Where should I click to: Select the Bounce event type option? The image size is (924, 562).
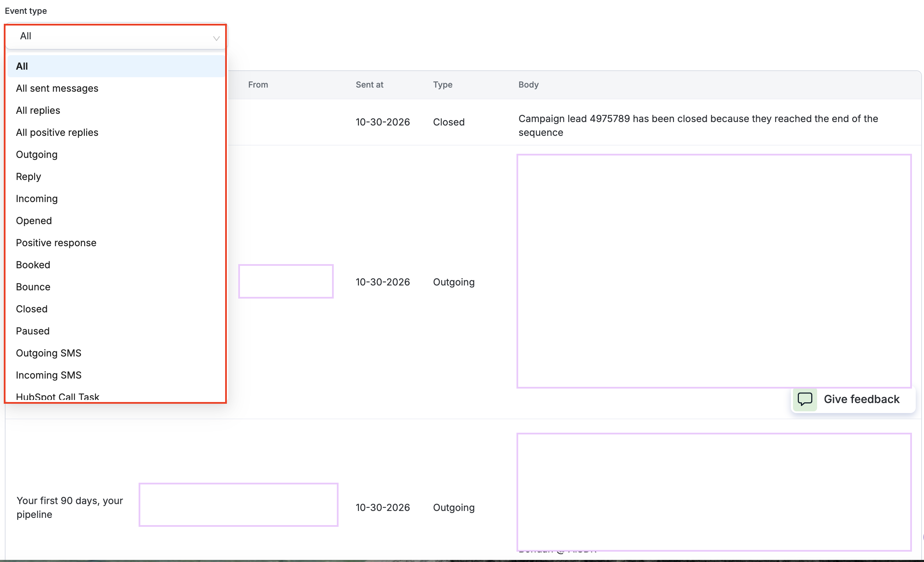[116, 287]
